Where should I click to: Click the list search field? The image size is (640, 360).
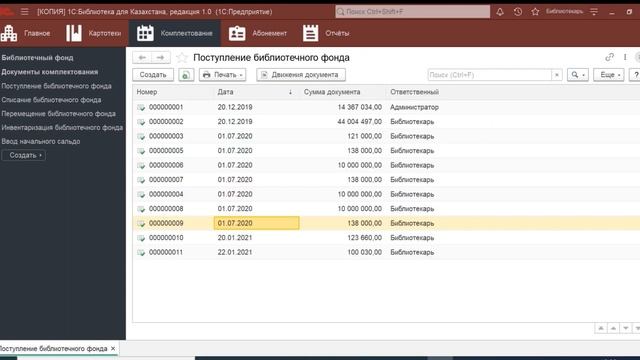click(x=489, y=75)
